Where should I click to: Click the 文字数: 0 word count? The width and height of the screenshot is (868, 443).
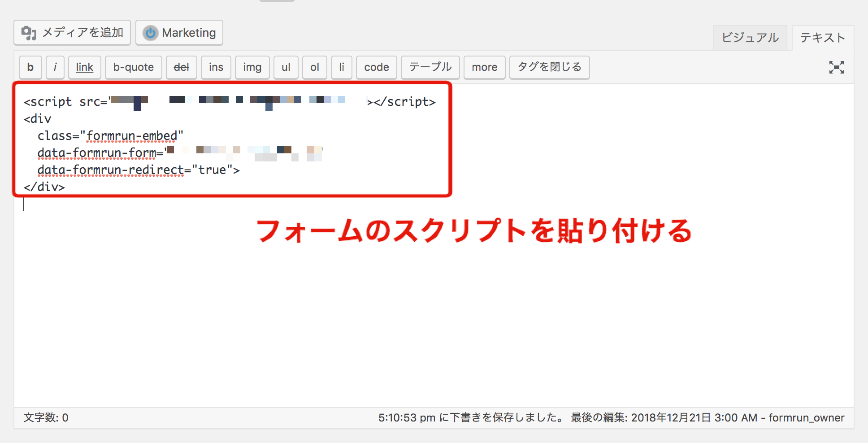coord(46,418)
